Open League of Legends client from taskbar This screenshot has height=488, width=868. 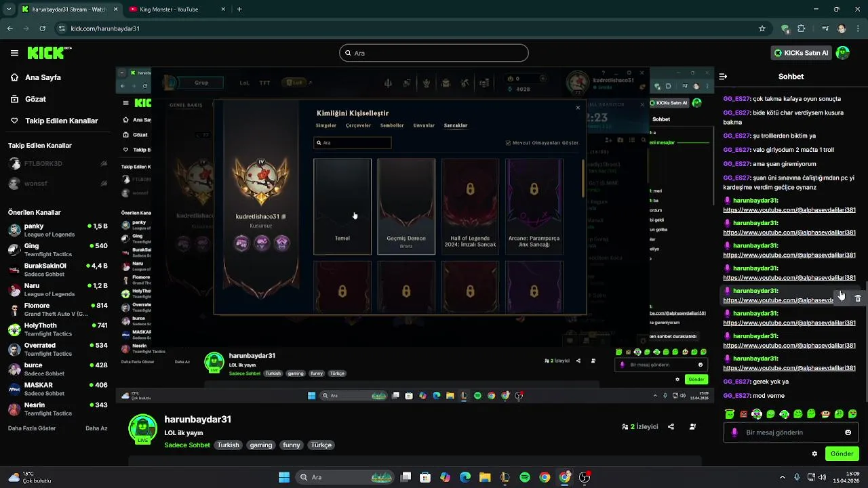point(505,477)
